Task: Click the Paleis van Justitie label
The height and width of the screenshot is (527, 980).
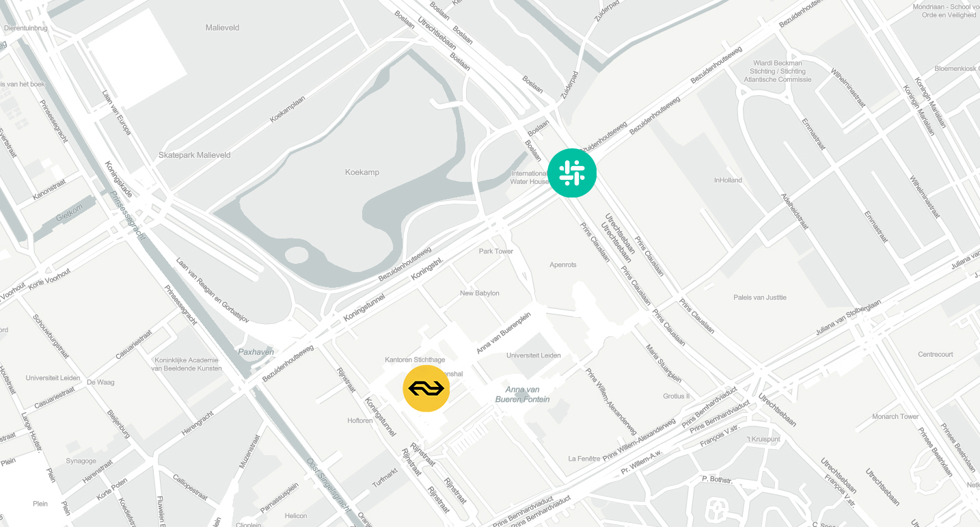Action: (760, 297)
